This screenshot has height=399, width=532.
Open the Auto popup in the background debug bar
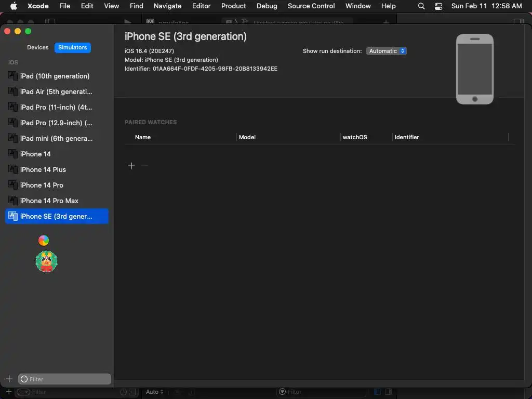(x=154, y=392)
